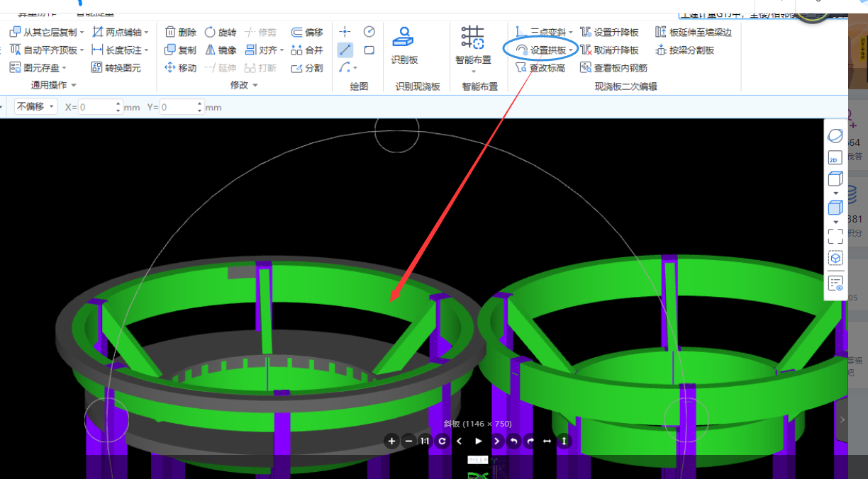Click image viewer refresh/reset button
This screenshot has height=479, width=868.
point(442,441)
